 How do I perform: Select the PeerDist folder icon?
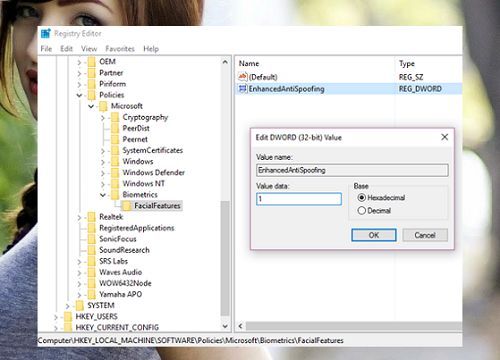pos(115,128)
